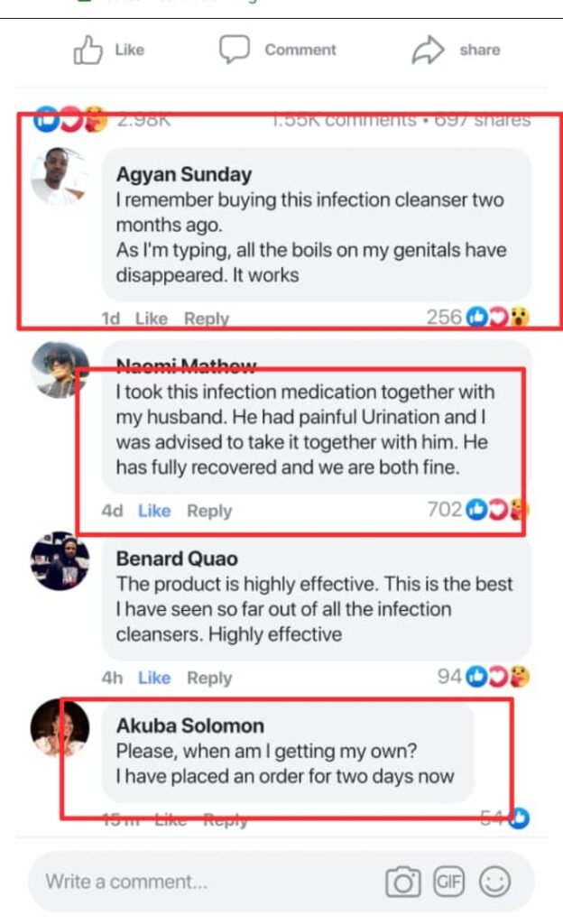Open the camera photo attachment icon

click(x=403, y=882)
